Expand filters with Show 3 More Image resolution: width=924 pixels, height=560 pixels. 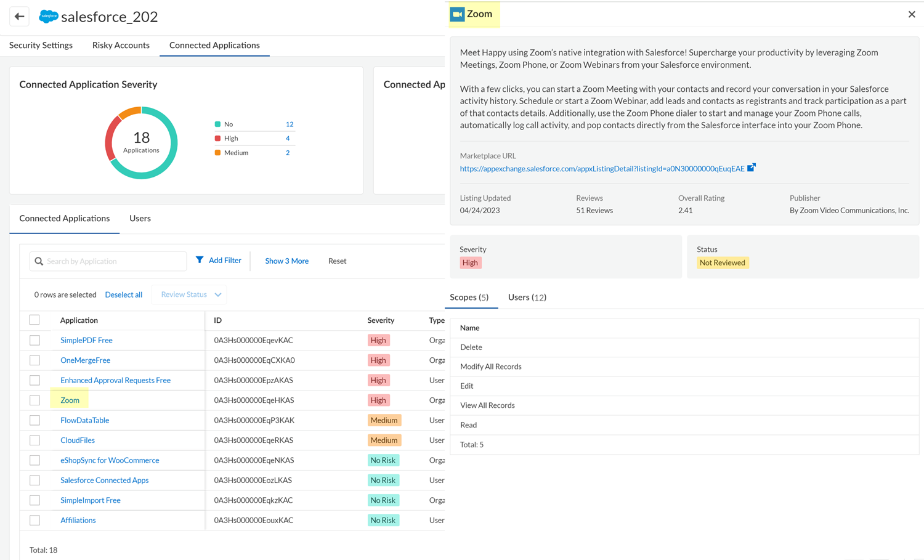(286, 261)
